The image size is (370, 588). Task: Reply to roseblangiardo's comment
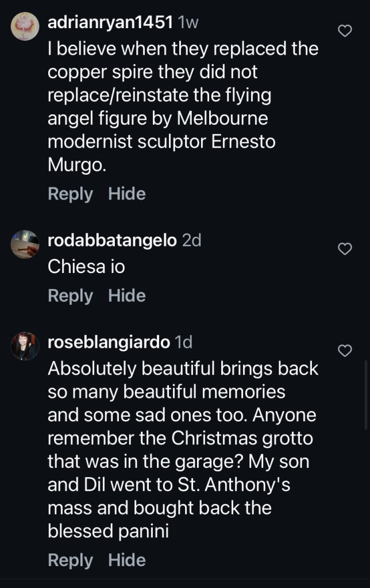70,560
